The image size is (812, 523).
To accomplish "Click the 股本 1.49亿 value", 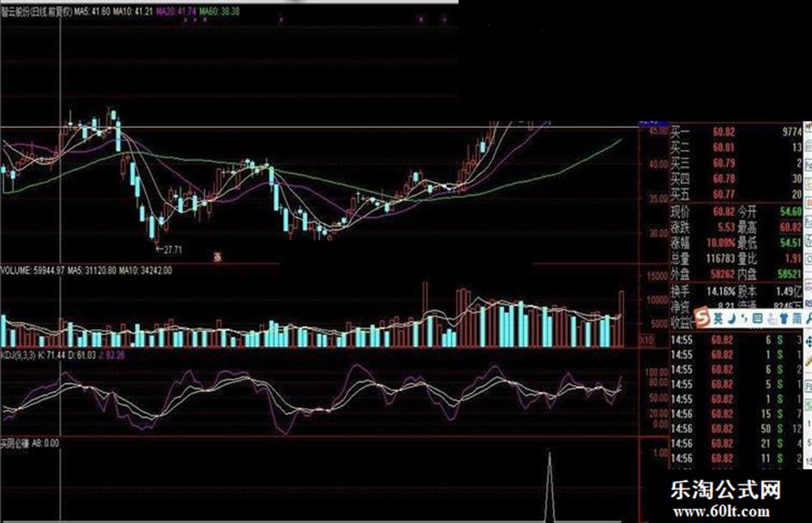I will [789, 290].
